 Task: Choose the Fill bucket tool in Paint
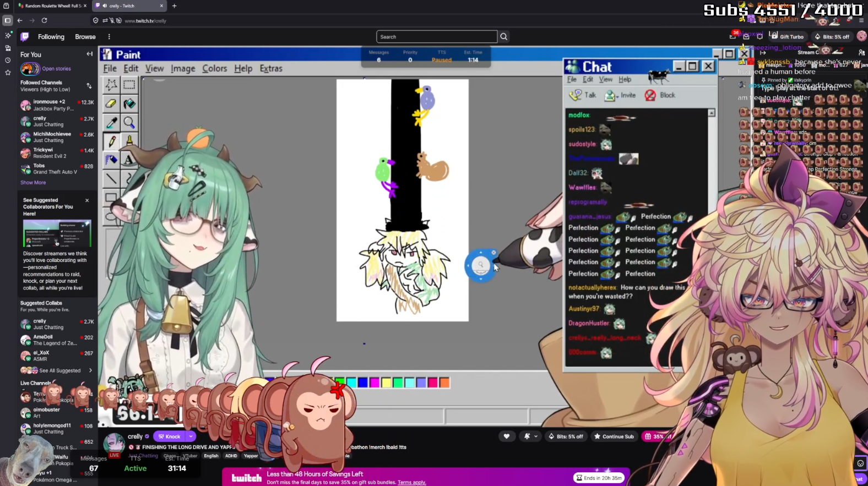point(129,103)
